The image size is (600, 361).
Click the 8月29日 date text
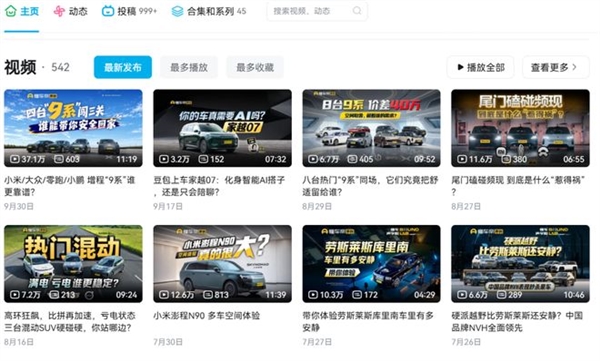pos(317,206)
